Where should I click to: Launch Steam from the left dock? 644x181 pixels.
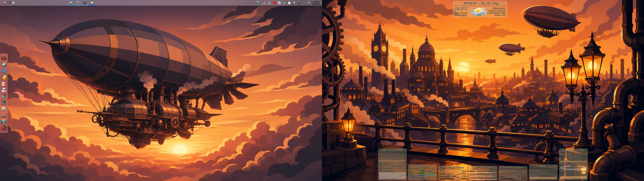point(4,64)
